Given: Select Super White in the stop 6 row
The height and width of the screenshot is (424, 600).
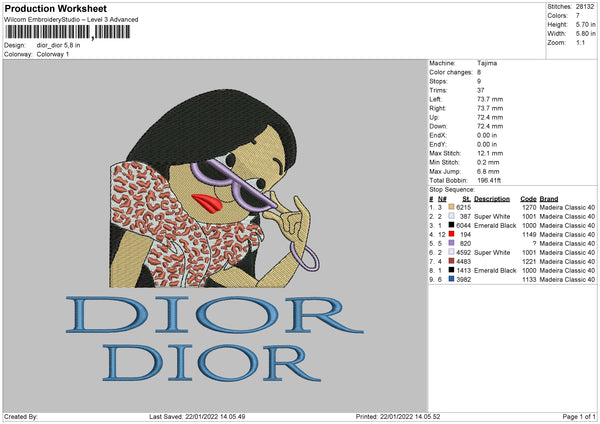Looking at the screenshot, I should point(492,253).
